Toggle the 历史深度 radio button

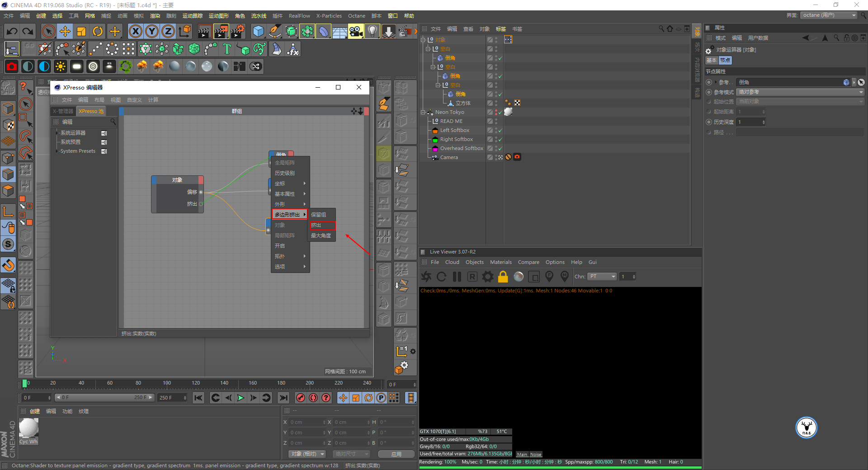(x=709, y=122)
